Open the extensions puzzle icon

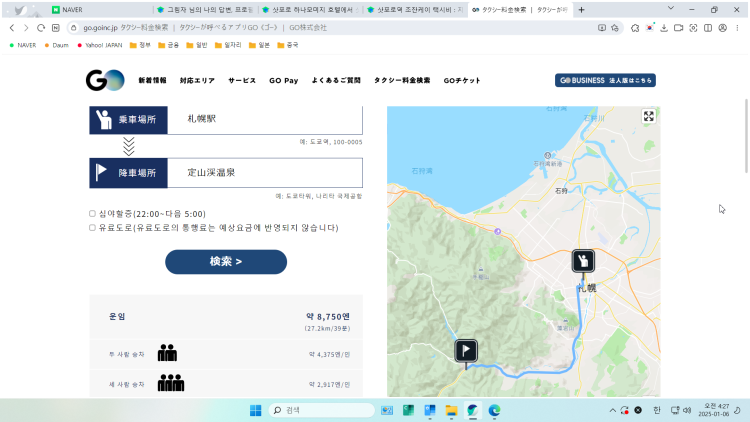click(x=635, y=28)
